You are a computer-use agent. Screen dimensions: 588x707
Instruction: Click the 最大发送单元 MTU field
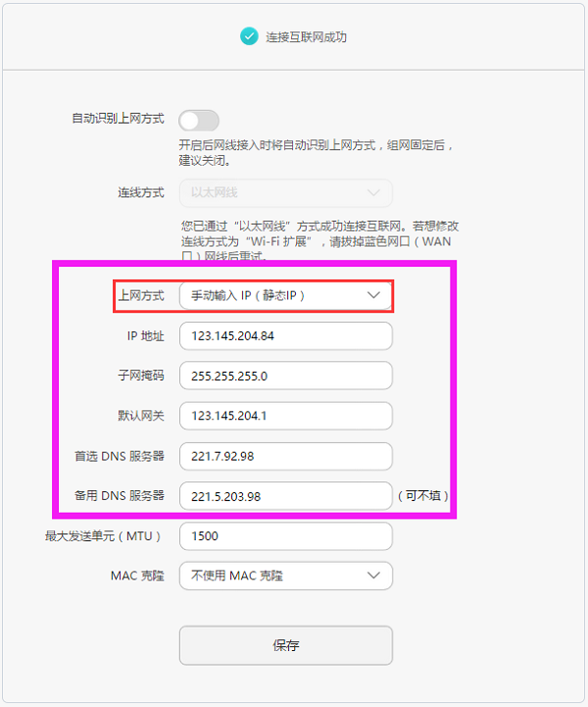pyautogui.click(x=285, y=536)
